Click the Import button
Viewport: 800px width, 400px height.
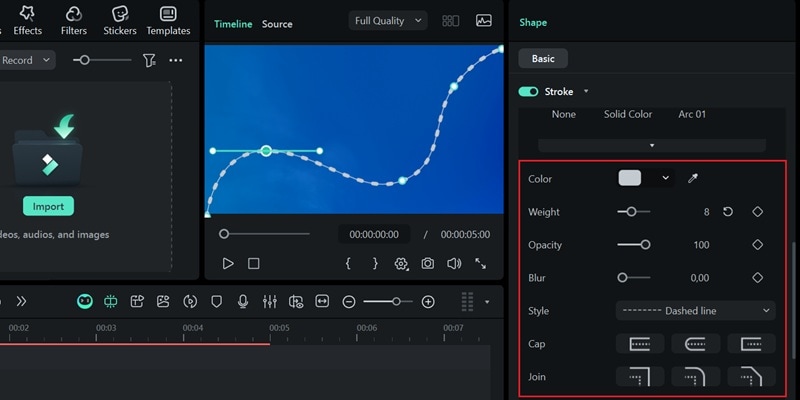pyautogui.click(x=48, y=206)
